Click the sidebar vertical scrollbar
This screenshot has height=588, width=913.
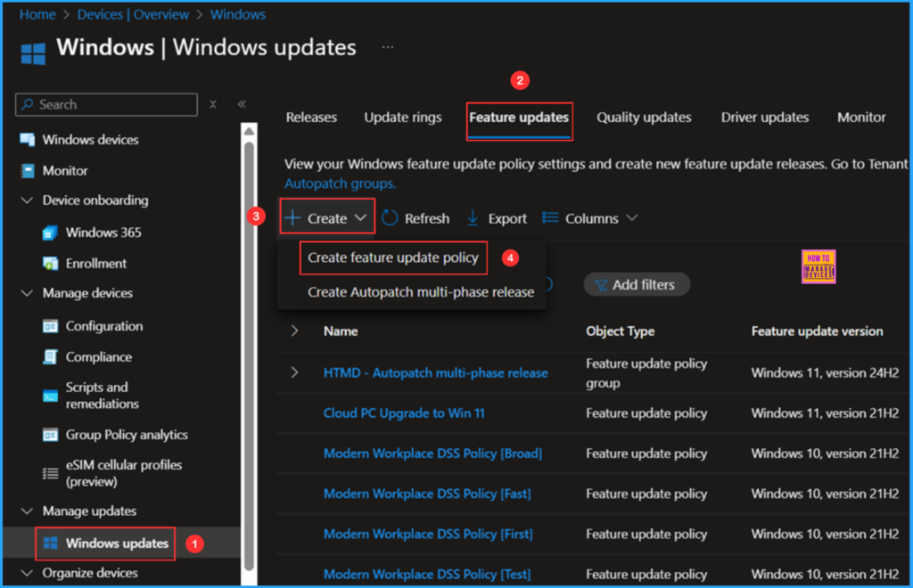(x=249, y=356)
